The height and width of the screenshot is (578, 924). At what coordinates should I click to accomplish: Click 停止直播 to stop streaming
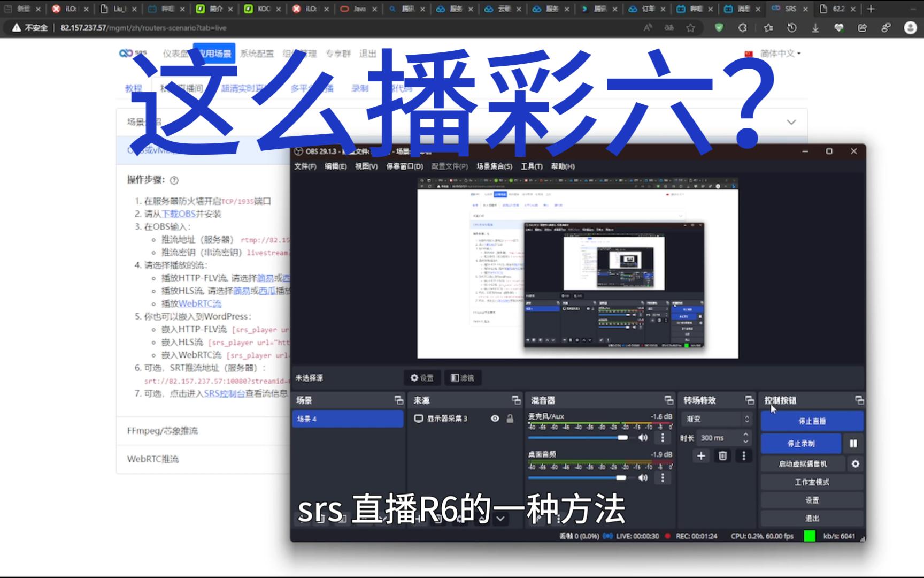point(812,421)
